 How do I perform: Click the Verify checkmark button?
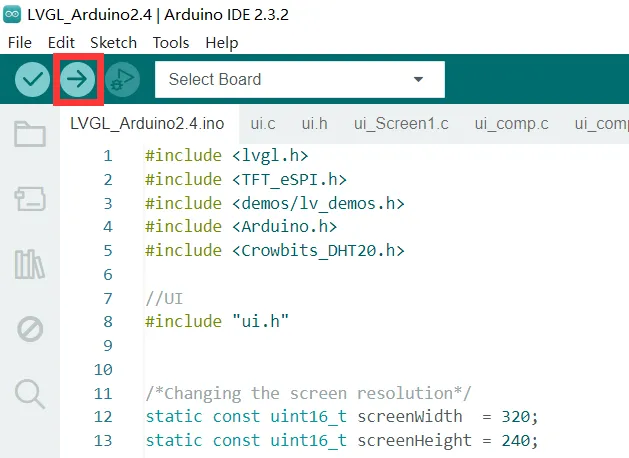coord(33,79)
